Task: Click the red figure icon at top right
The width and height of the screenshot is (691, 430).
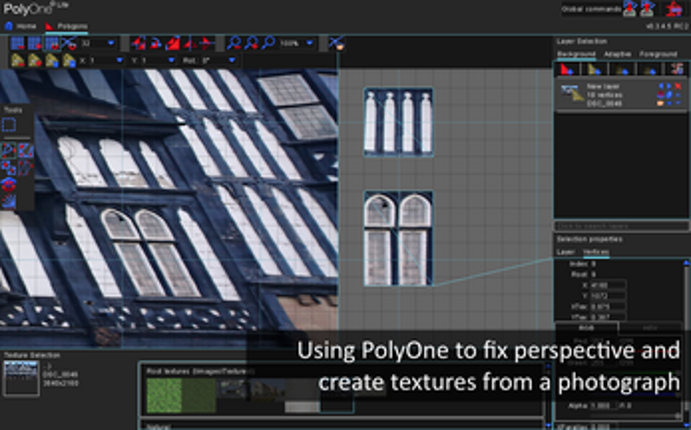Action: pos(674,9)
